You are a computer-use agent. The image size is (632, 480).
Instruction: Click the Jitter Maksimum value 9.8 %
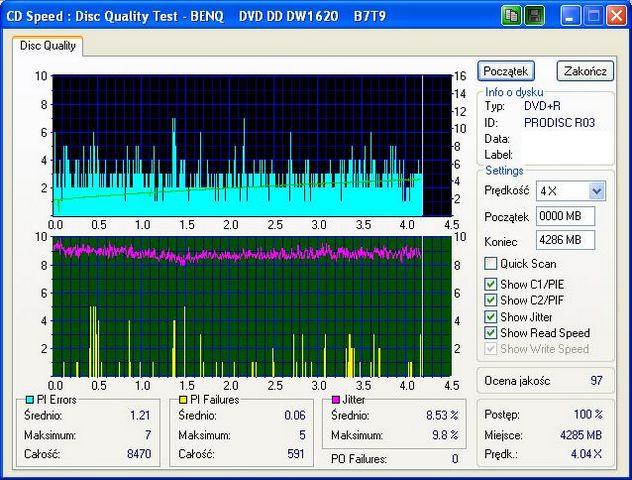(445, 435)
